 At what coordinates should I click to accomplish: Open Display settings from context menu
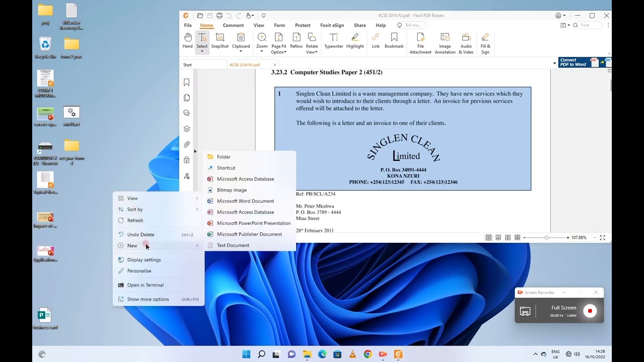point(158,260)
